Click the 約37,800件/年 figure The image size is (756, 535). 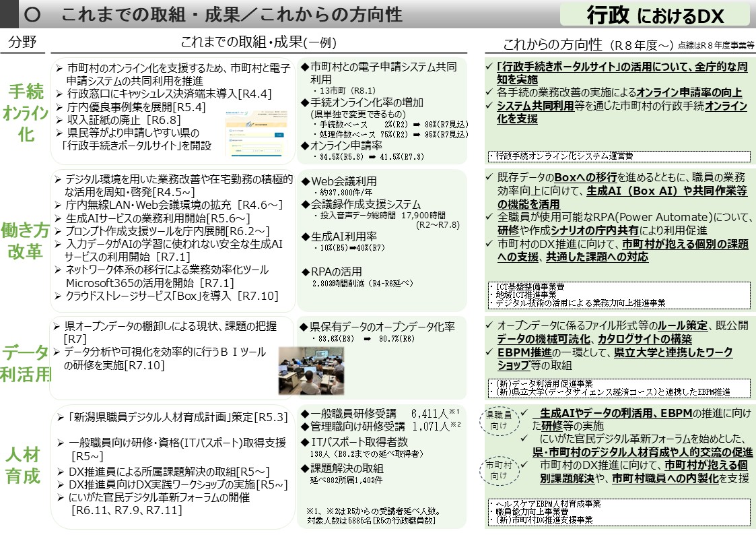pos(343,192)
